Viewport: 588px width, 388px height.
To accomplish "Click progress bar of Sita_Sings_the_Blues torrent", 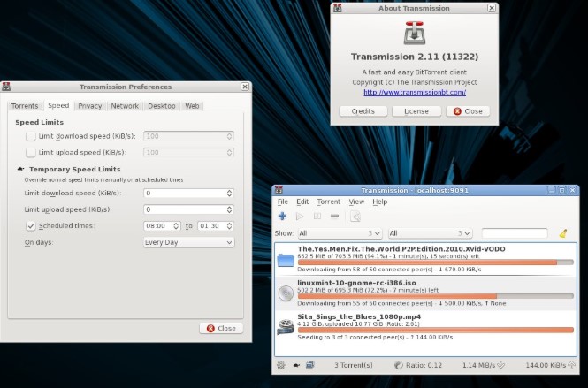I will 435,330.
